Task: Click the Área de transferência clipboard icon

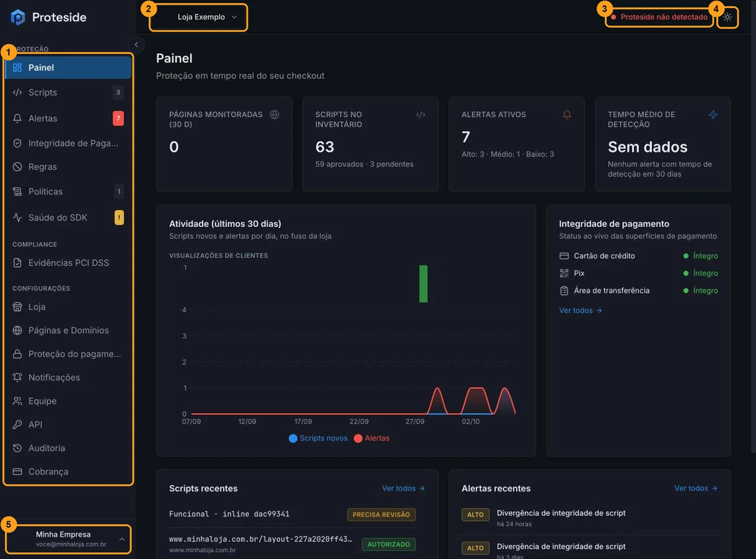Action: (564, 291)
